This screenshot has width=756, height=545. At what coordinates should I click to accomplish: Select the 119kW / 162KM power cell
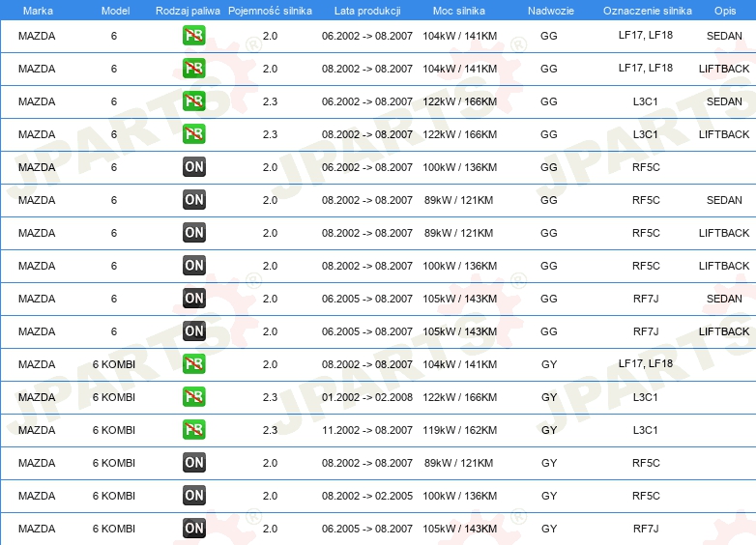pos(460,430)
